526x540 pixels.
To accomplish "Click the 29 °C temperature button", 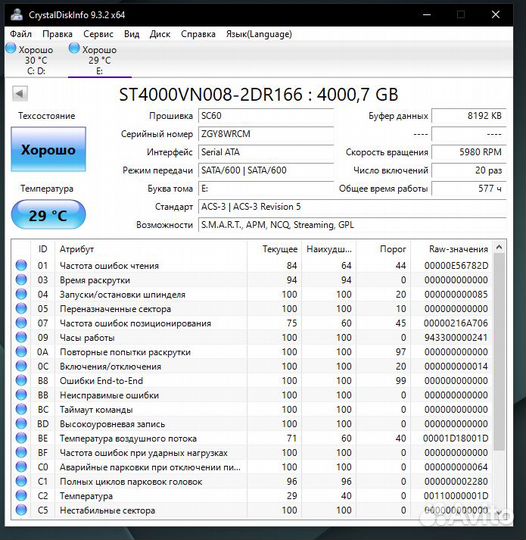I will pos(48,215).
